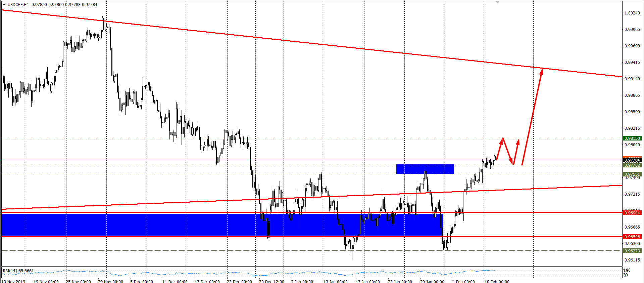644x283 pixels.
Task: Select the large blue rectangle zone
Action: (x=134, y=225)
